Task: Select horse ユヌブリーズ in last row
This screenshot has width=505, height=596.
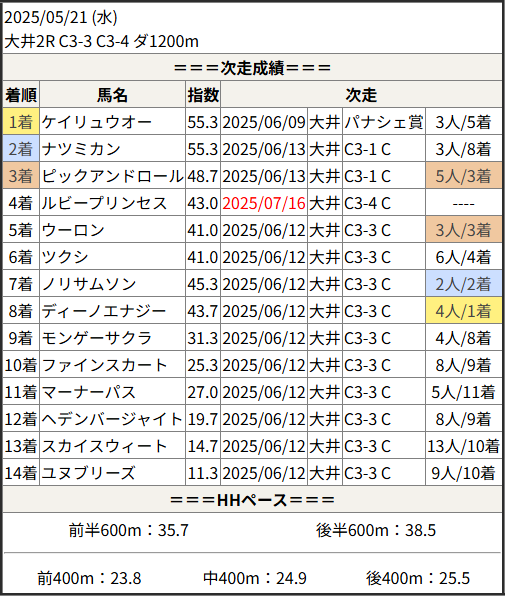Action: (x=88, y=473)
